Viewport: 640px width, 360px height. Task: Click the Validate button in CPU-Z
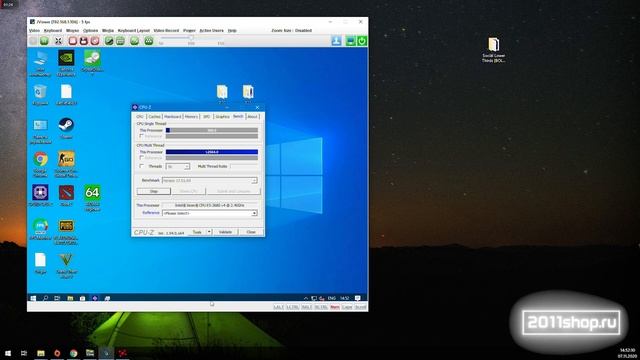point(225,232)
